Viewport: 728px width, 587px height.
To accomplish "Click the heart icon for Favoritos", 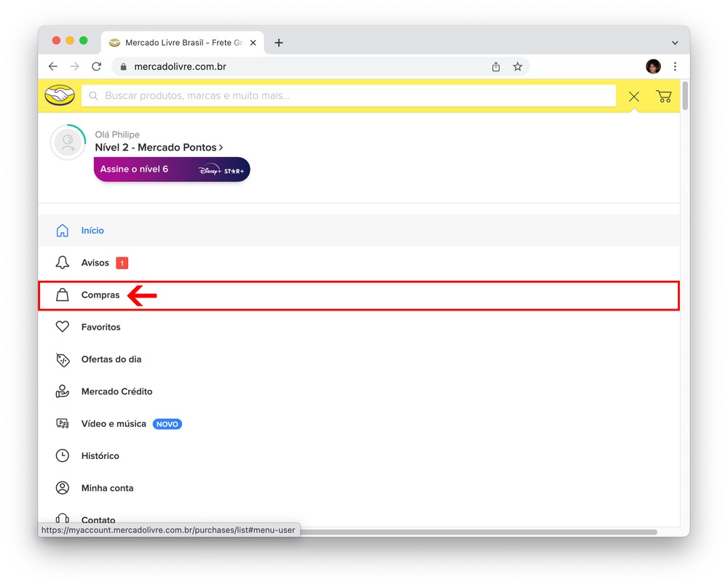I will (62, 327).
